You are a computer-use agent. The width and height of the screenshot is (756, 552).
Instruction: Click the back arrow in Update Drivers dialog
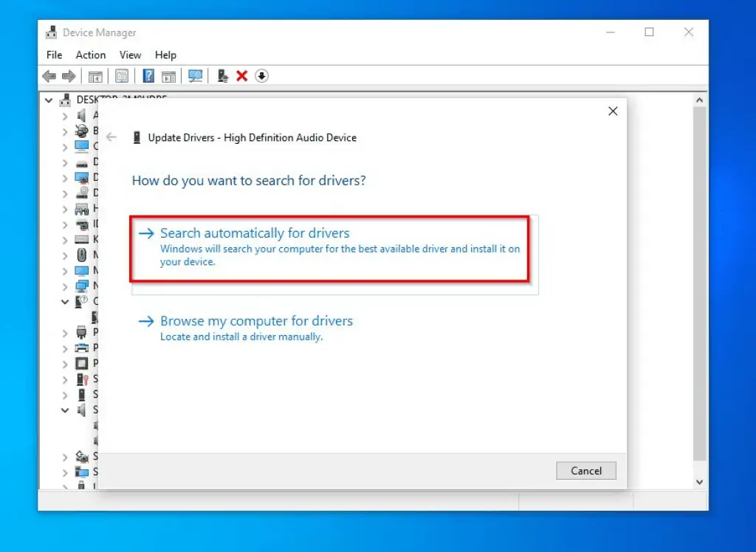coord(111,137)
